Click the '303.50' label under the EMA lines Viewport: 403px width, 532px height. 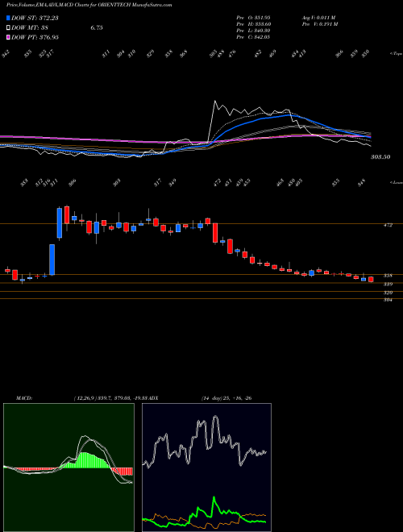380,156
